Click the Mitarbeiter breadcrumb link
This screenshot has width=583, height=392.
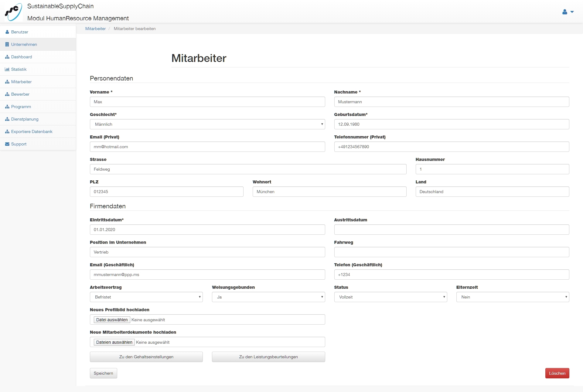tap(95, 29)
